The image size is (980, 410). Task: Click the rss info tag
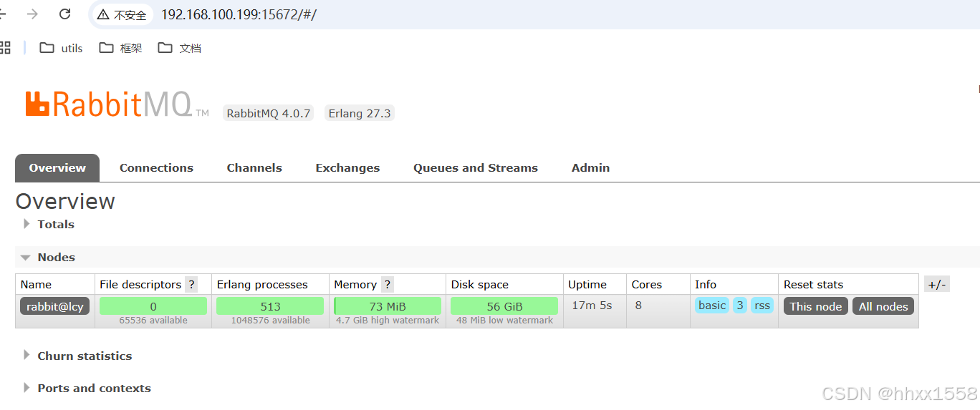tap(762, 306)
